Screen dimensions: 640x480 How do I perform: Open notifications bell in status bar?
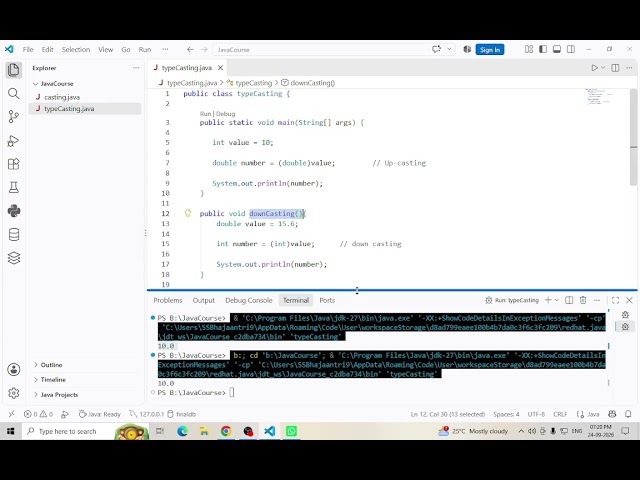tap(628, 414)
